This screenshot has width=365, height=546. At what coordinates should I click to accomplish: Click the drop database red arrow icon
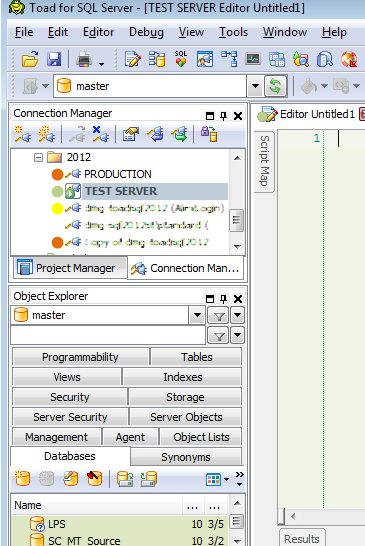[x=94, y=479]
